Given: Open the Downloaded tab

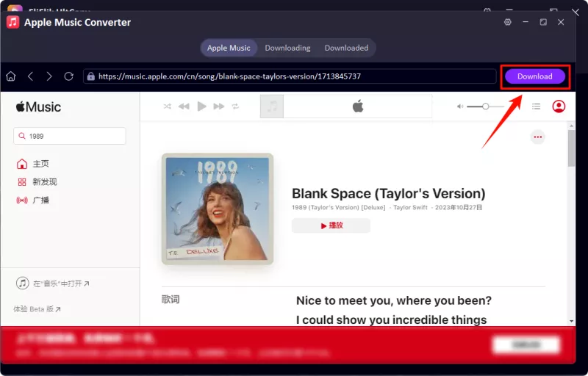Looking at the screenshot, I should (x=346, y=48).
